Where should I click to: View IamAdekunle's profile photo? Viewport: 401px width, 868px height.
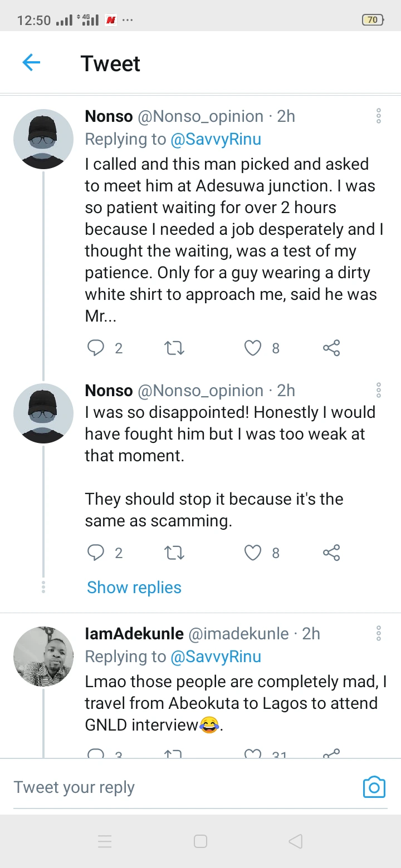click(x=43, y=657)
